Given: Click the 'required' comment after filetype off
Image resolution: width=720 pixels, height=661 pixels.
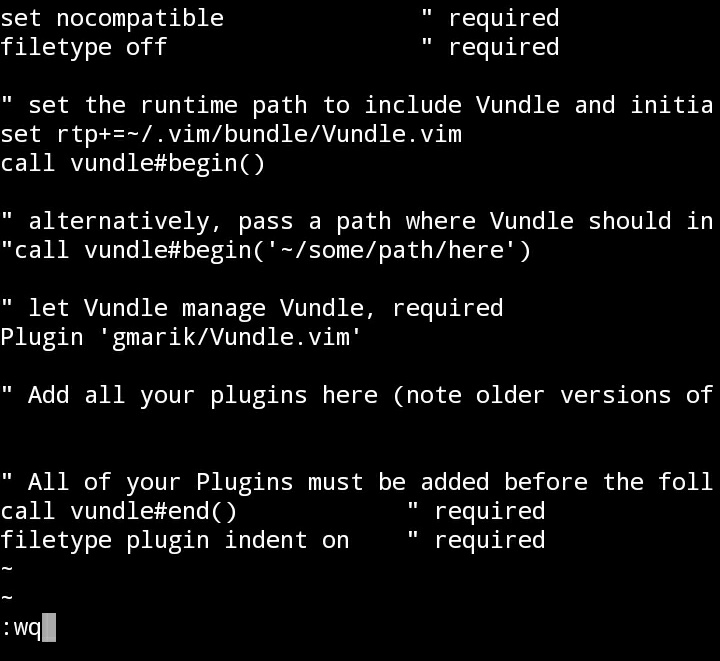Looking at the screenshot, I should coord(490,47).
